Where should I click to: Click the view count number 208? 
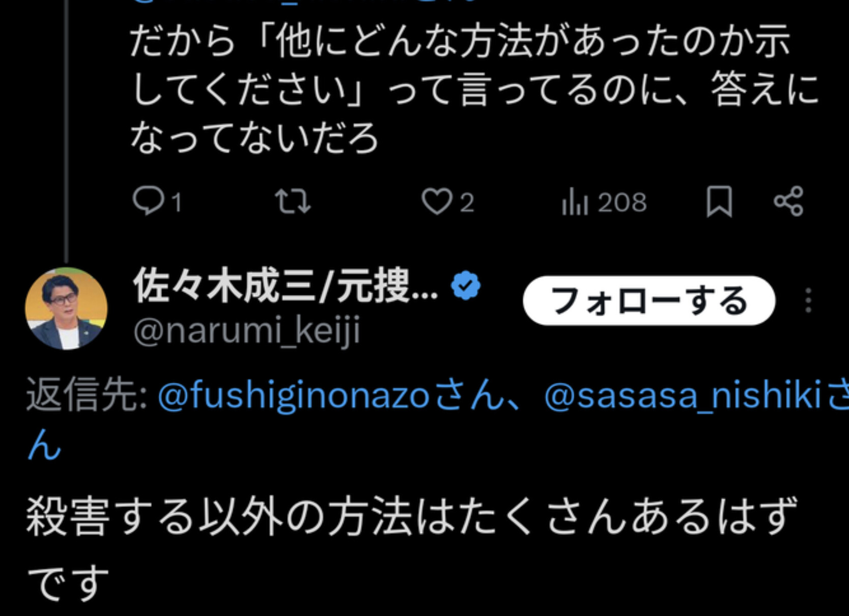[x=622, y=203]
